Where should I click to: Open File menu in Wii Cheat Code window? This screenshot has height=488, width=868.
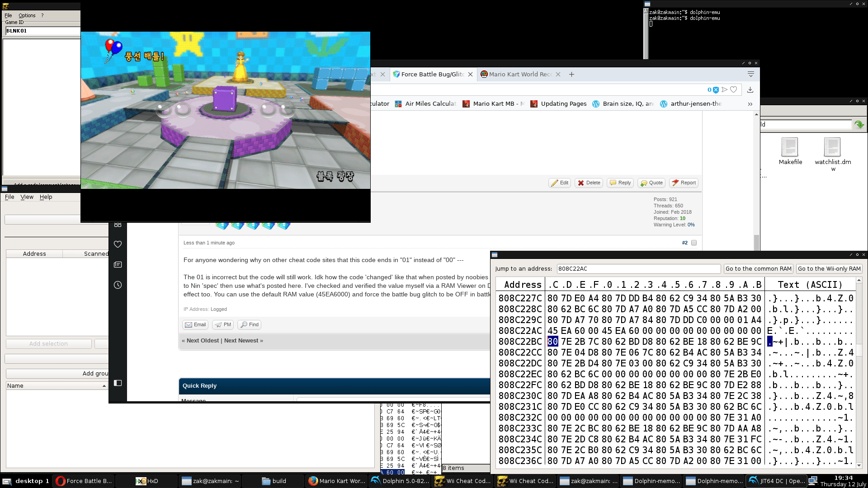[8, 15]
